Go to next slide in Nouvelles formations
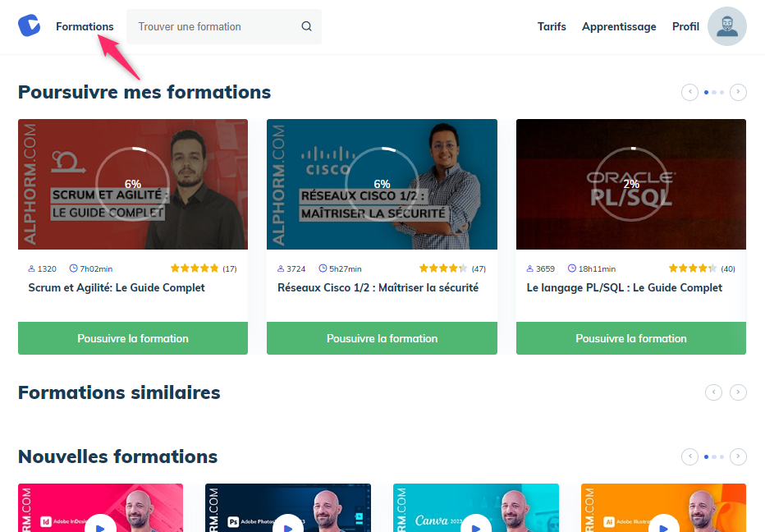The height and width of the screenshot is (532, 765). pos(738,456)
